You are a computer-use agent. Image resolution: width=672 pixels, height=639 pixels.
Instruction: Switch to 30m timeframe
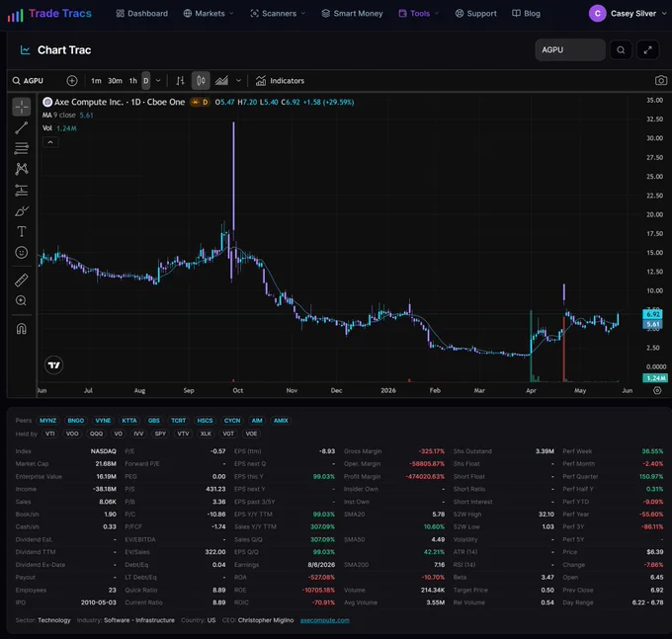(115, 81)
